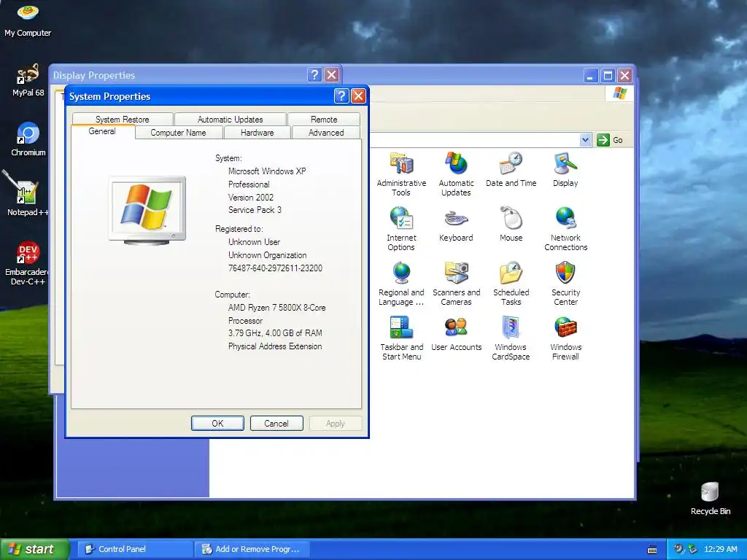Click the on-screen keyboard tray icon
The height and width of the screenshot is (560, 747).
coord(652,550)
